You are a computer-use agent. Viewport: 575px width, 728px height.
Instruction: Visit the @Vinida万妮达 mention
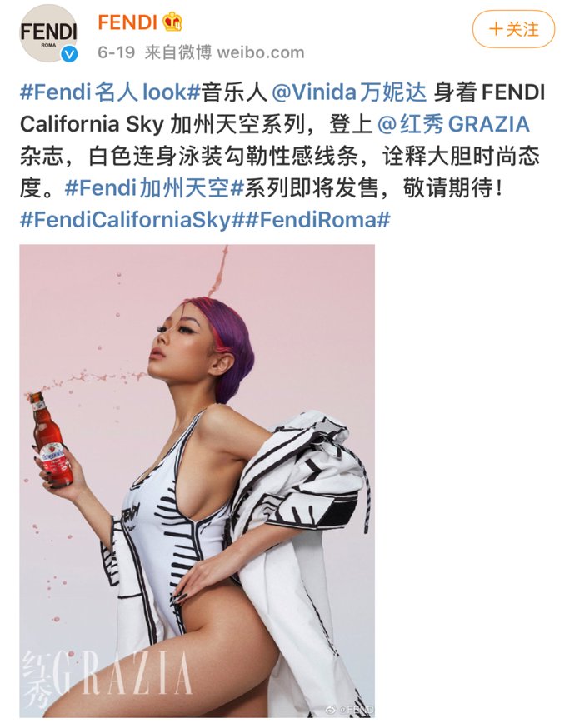[349, 92]
